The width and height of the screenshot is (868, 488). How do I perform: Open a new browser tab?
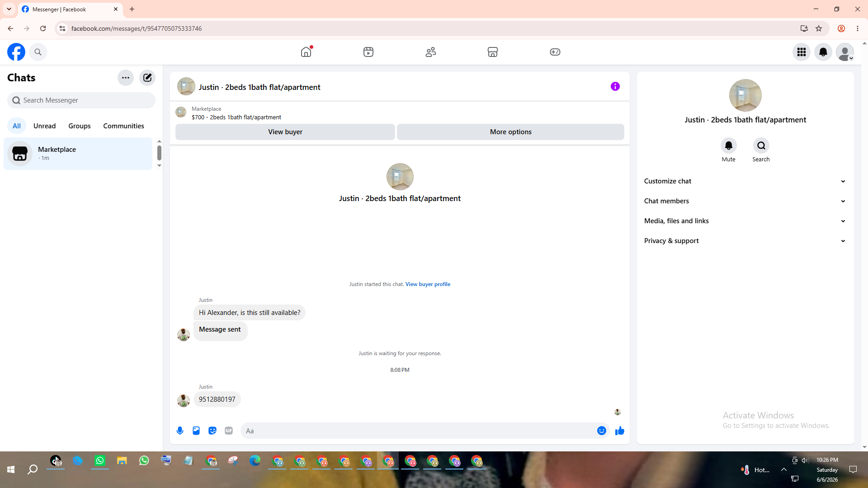(132, 9)
